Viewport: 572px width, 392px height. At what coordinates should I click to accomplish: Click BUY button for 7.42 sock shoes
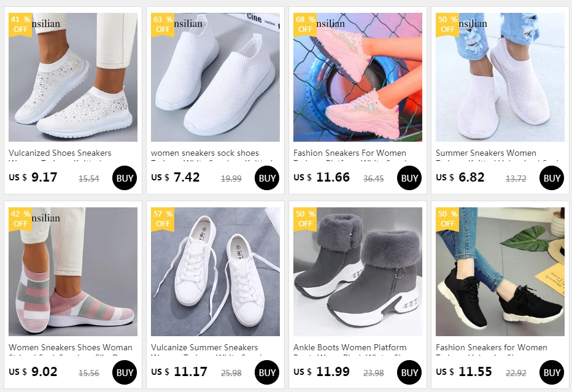pyautogui.click(x=267, y=178)
